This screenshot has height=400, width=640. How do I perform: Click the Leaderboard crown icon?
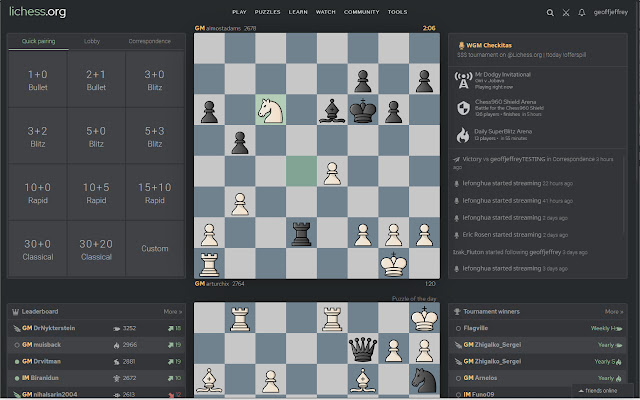point(16,312)
